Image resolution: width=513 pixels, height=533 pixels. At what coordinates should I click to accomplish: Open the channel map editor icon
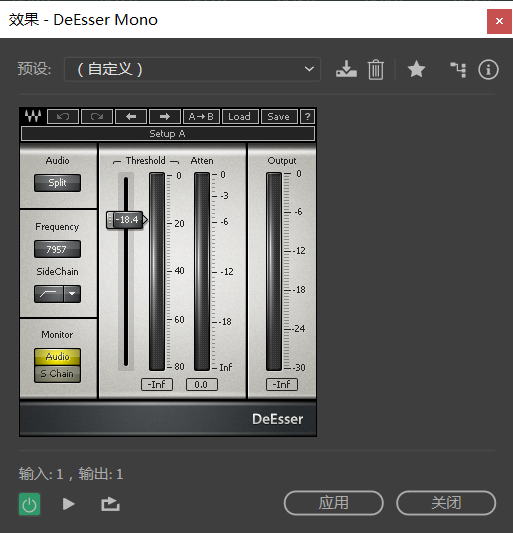(x=458, y=69)
